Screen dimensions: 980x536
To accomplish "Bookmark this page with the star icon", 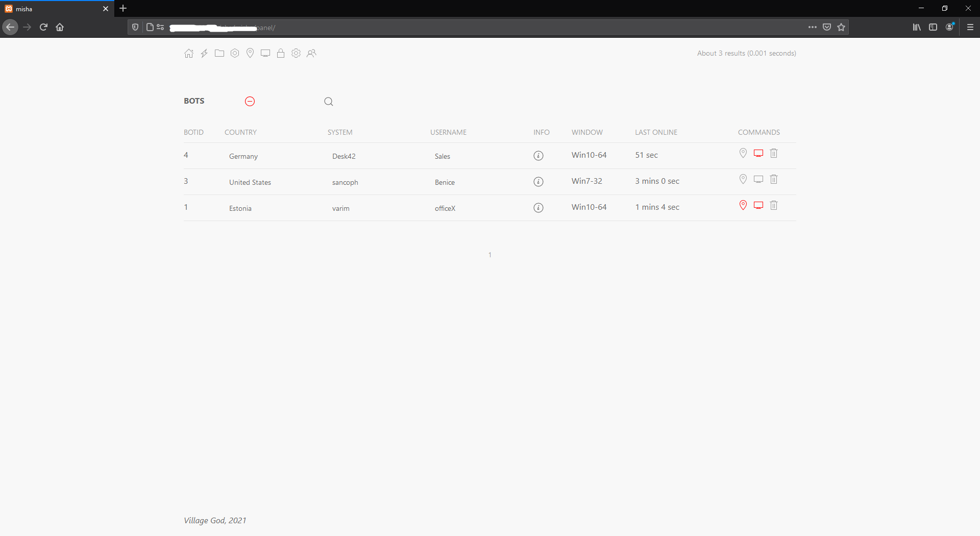I will pyautogui.click(x=841, y=27).
